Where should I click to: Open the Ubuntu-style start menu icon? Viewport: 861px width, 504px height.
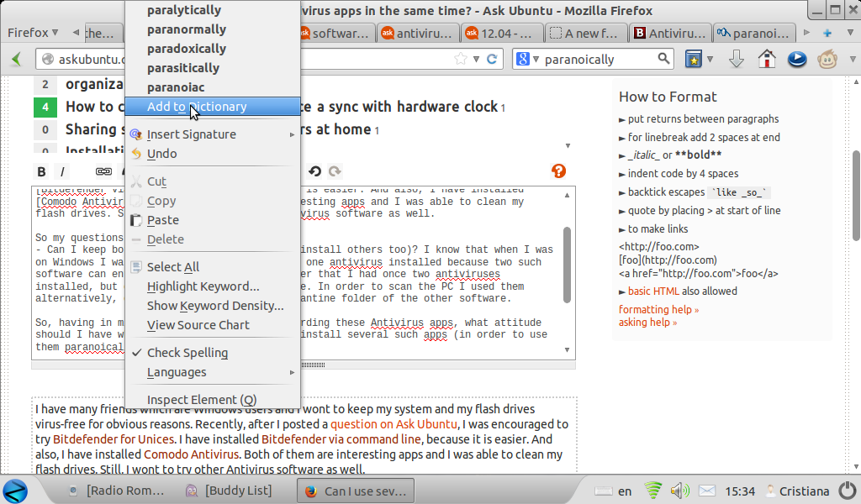(x=15, y=491)
